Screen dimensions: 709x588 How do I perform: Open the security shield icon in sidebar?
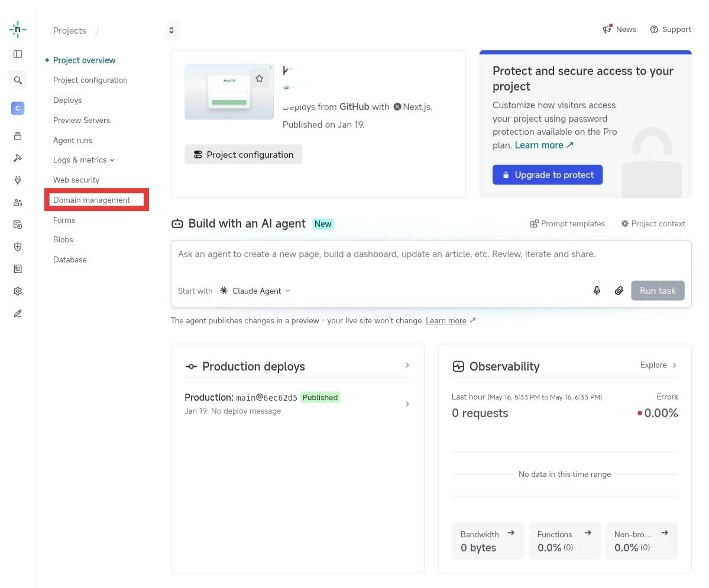(18, 247)
